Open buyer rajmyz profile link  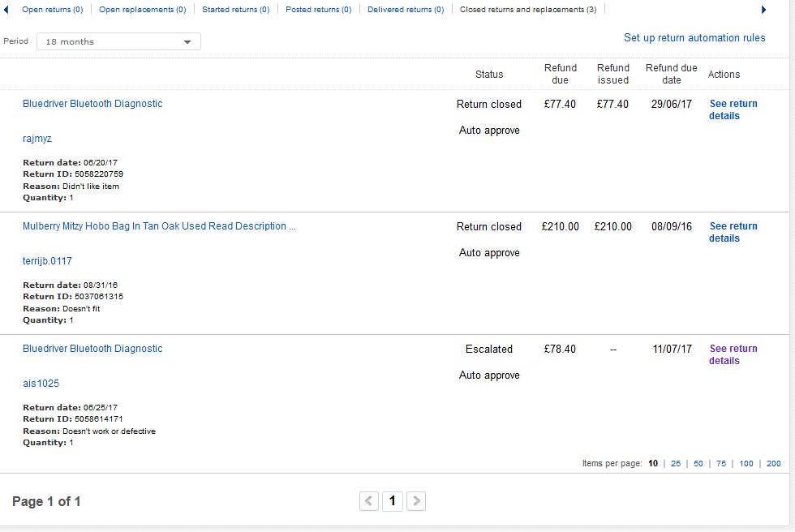point(37,139)
